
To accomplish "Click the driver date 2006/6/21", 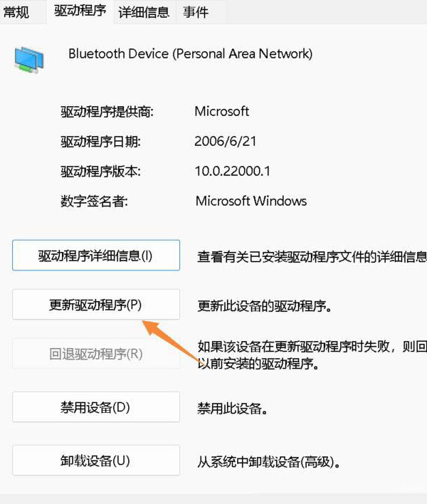I will (x=225, y=141).
